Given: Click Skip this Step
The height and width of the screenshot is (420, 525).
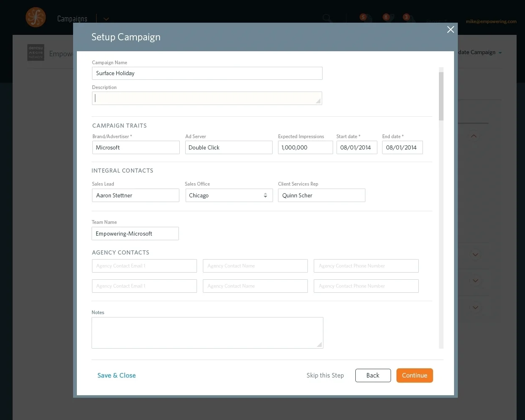Looking at the screenshot, I should click(x=325, y=375).
